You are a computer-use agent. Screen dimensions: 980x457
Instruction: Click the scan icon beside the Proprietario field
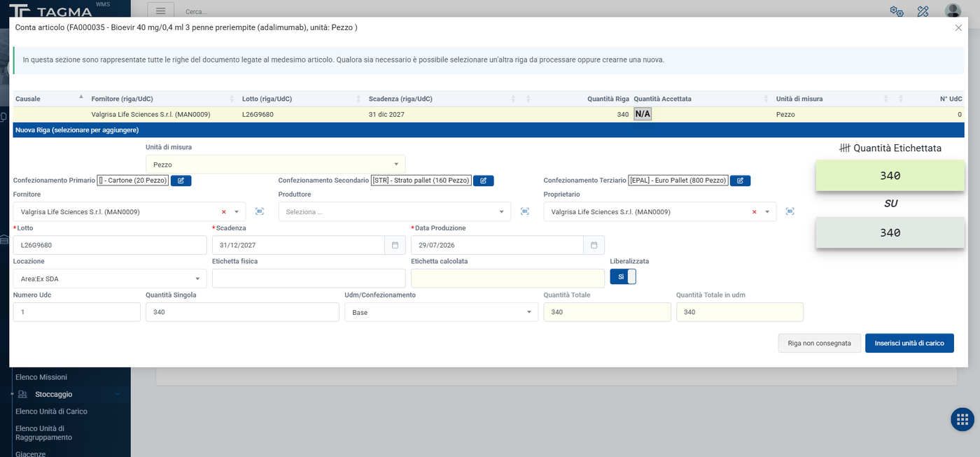(790, 211)
